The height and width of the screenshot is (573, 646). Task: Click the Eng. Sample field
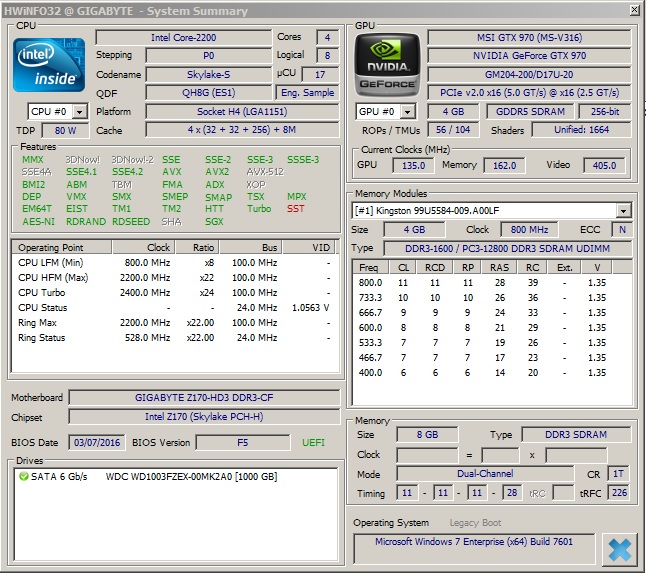(307, 93)
